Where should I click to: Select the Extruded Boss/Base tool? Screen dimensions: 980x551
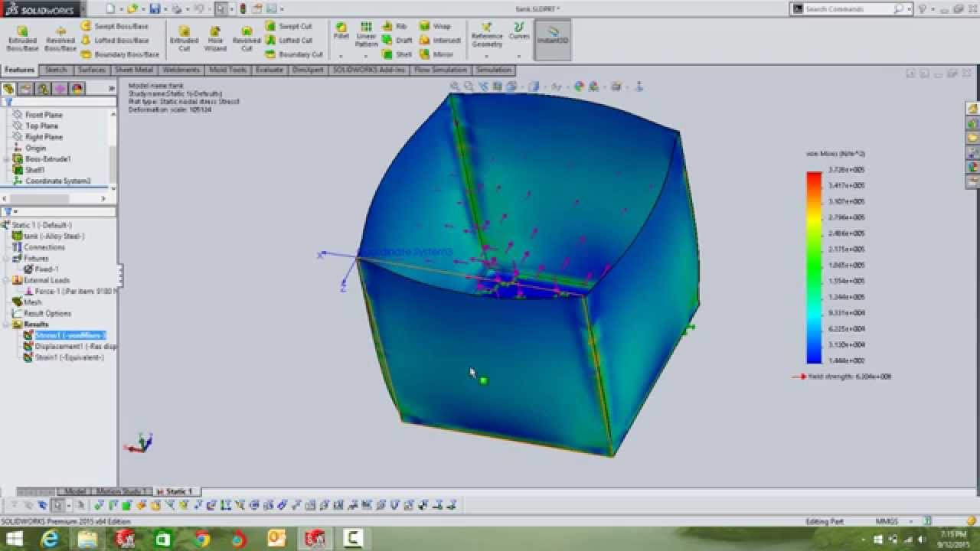pos(22,38)
